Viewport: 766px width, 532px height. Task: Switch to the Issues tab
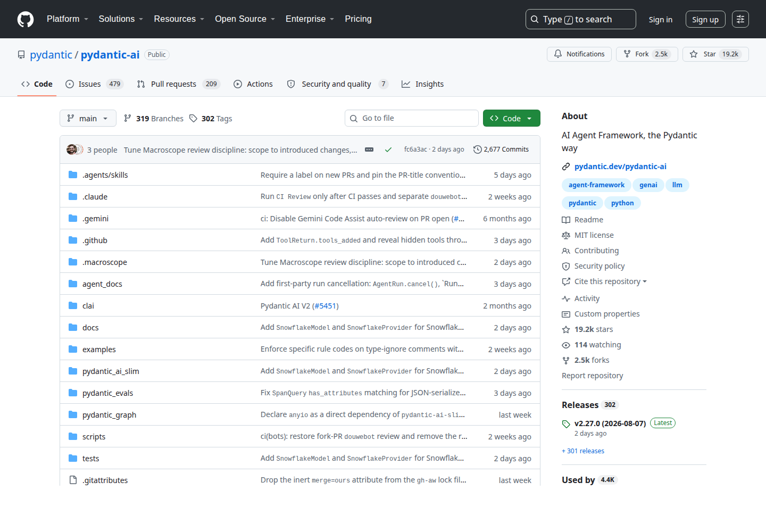click(x=94, y=84)
